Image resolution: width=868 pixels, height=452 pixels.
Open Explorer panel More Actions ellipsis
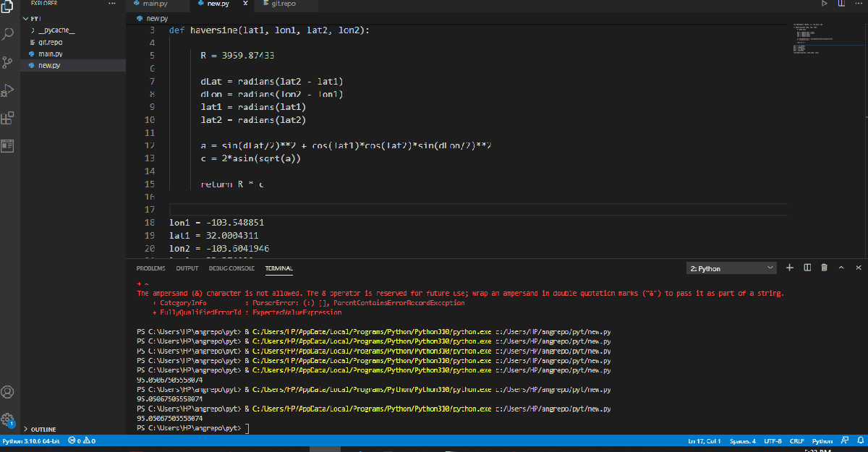pyautogui.click(x=111, y=4)
